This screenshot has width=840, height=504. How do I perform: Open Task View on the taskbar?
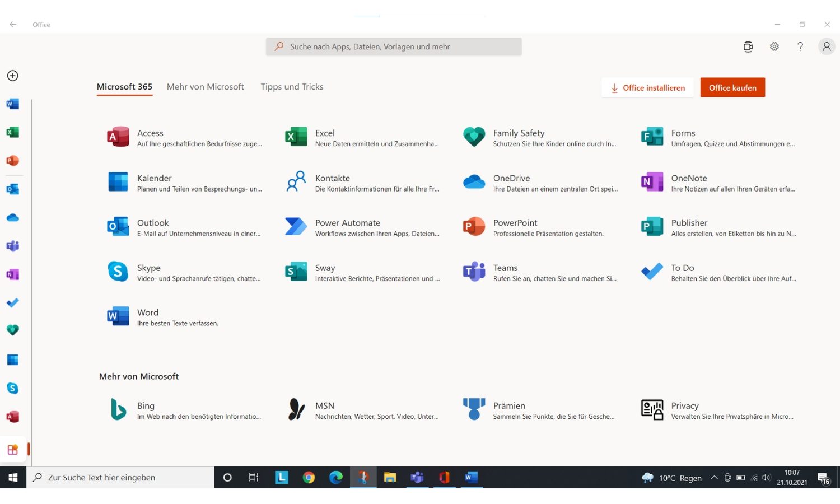(254, 478)
